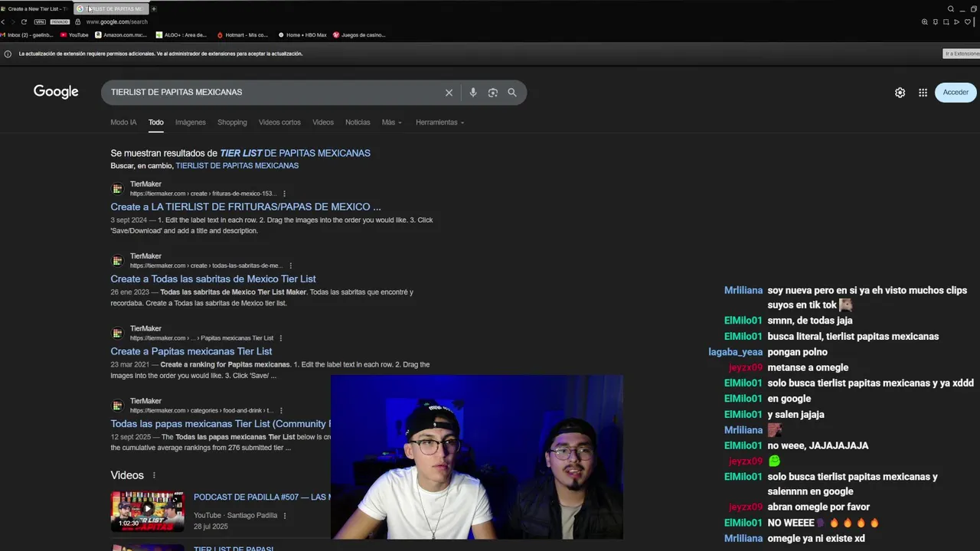
Task: Open the Amazon.com.mx bookmark
Action: pyautogui.click(x=122, y=35)
